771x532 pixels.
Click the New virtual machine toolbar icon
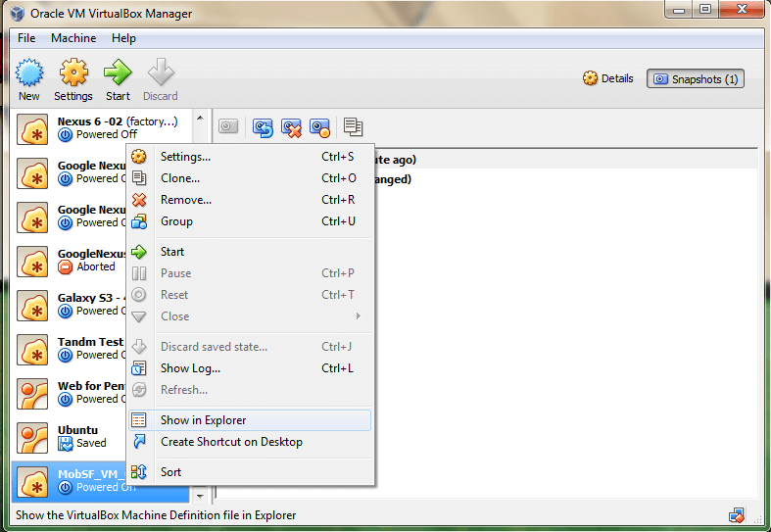29,79
